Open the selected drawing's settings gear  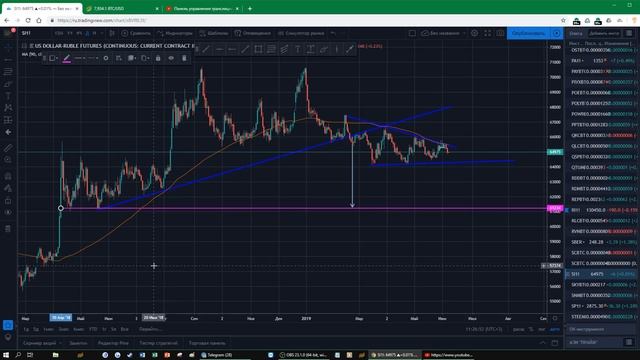[x=106, y=58]
